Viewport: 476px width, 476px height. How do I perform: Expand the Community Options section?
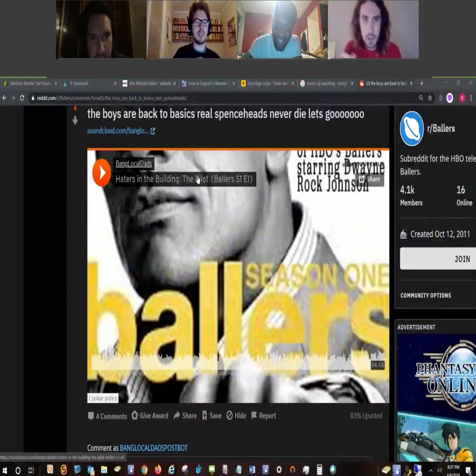(426, 295)
